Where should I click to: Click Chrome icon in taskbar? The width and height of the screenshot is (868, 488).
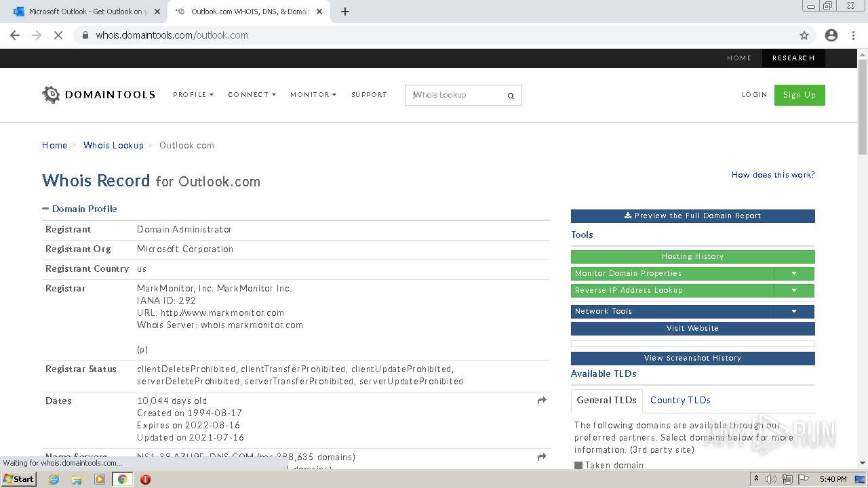click(123, 479)
